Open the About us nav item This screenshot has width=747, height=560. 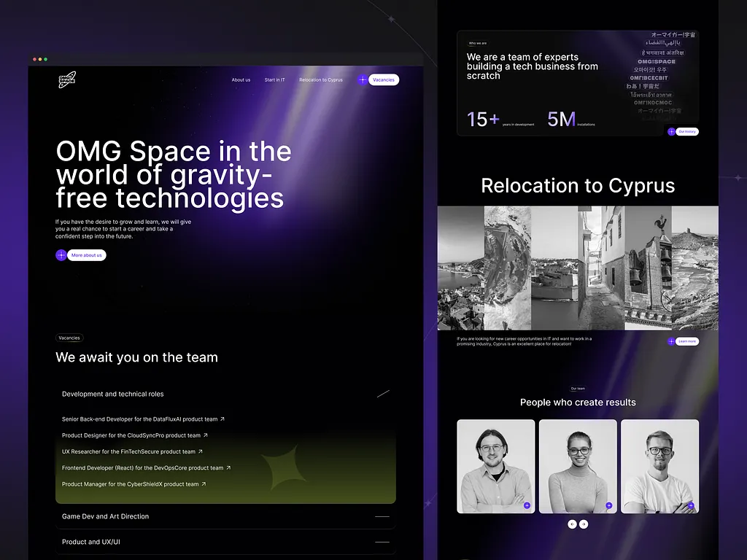(x=241, y=80)
